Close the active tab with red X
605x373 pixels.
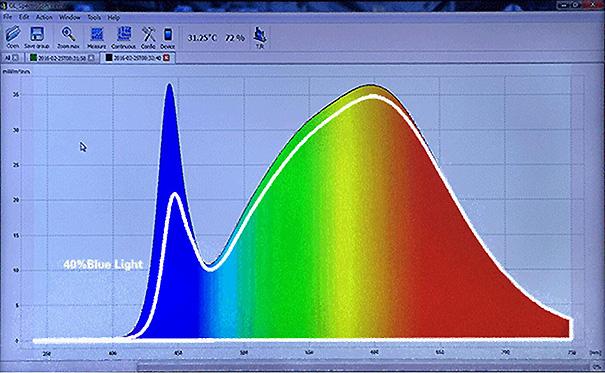point(167,58)
